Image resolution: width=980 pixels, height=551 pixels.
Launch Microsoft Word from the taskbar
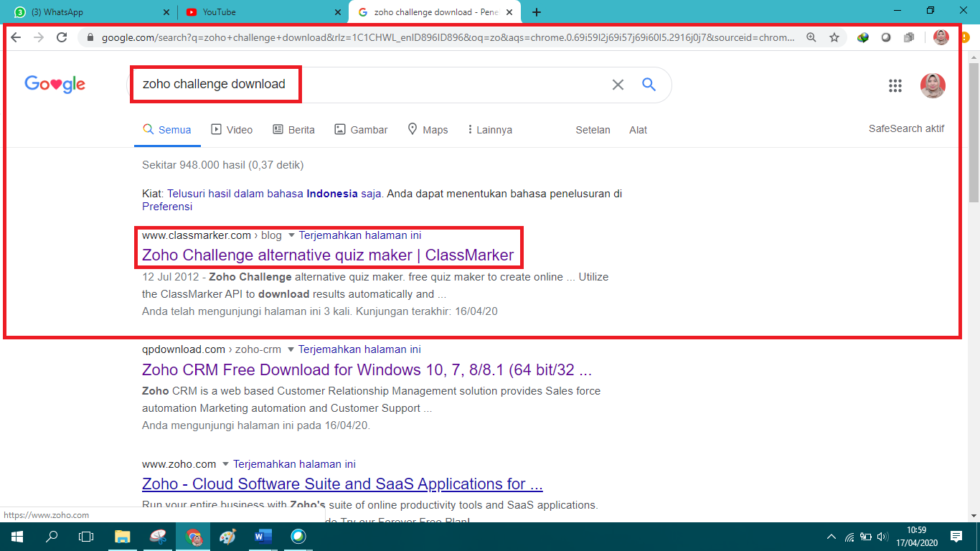[x=262, y=536]
